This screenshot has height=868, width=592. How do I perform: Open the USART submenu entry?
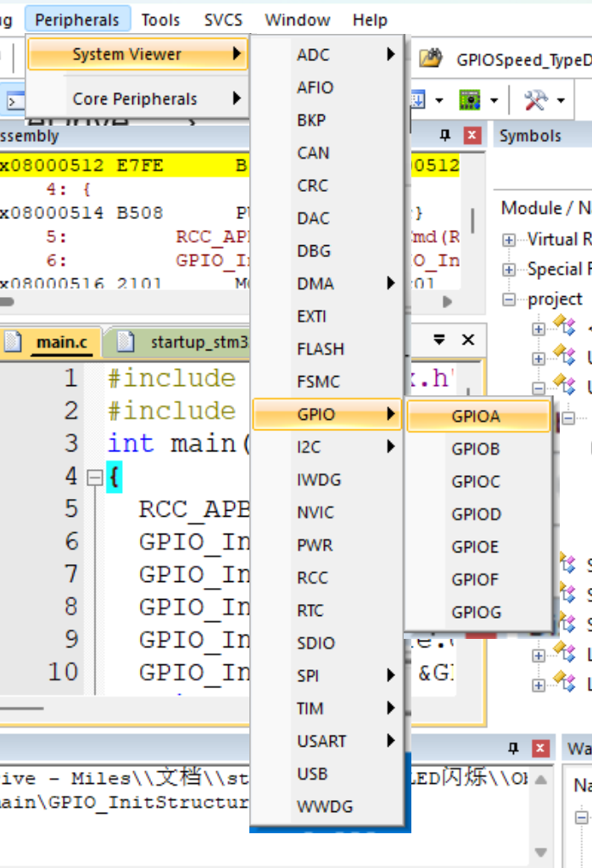(x=322, y=741)
